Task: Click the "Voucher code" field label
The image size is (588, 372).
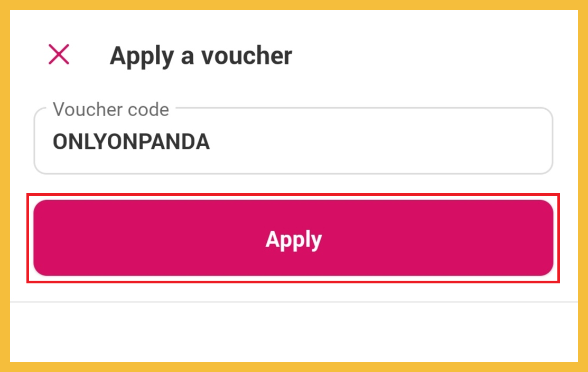Action: [x=111, y=110]
